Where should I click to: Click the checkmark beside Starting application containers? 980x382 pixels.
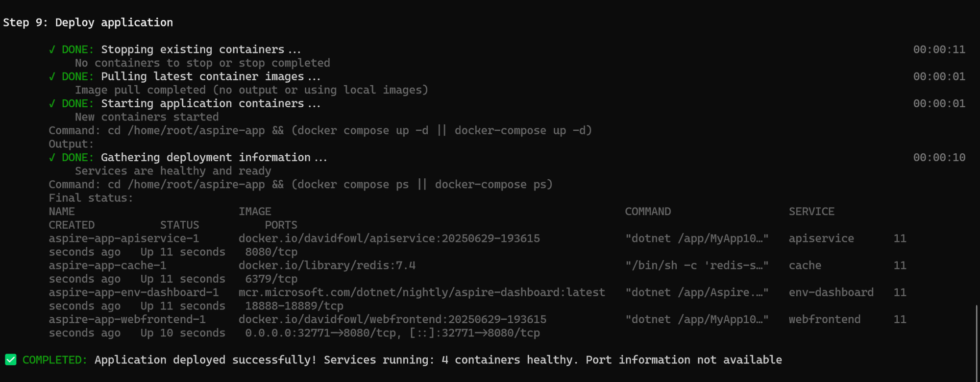[52, 103]
